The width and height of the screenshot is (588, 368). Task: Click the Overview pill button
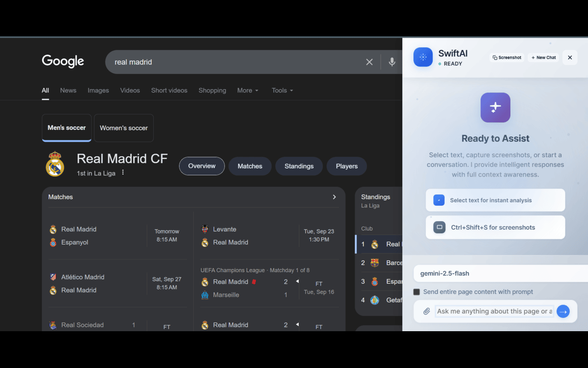(x=202, y=166)
